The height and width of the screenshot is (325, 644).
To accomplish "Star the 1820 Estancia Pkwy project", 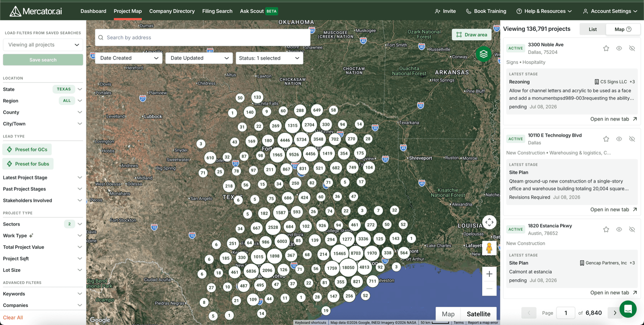I will [606, 229].
